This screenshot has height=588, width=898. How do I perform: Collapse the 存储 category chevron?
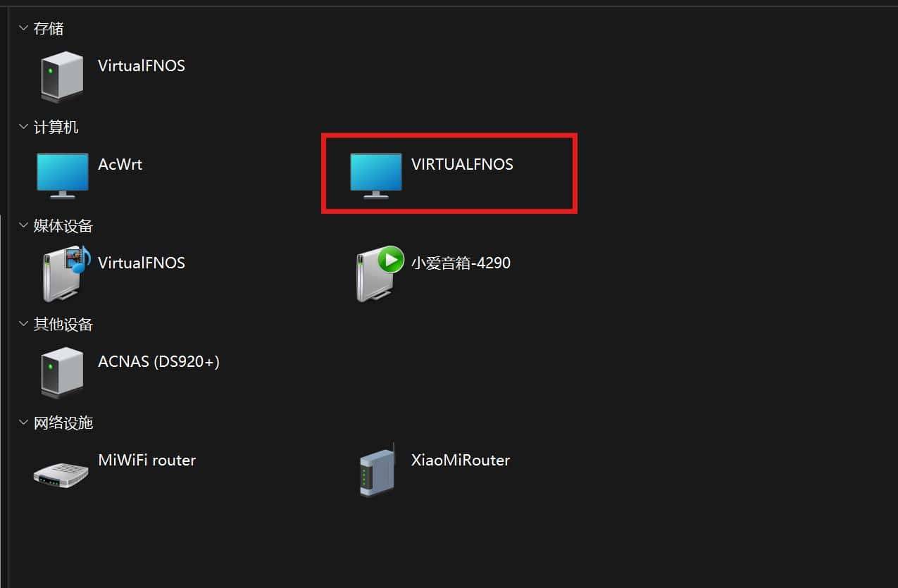click(23, 28)
